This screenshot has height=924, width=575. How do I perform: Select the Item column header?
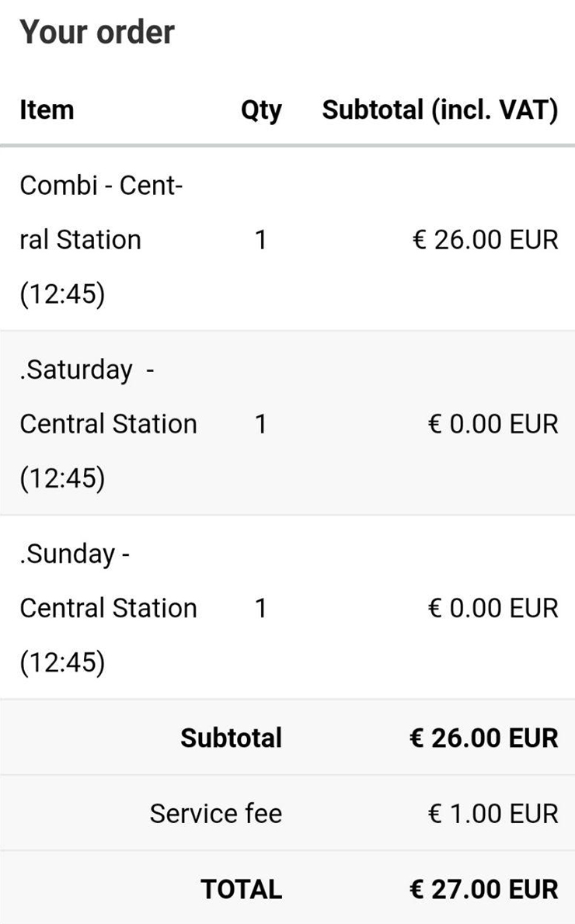point(47,109)
